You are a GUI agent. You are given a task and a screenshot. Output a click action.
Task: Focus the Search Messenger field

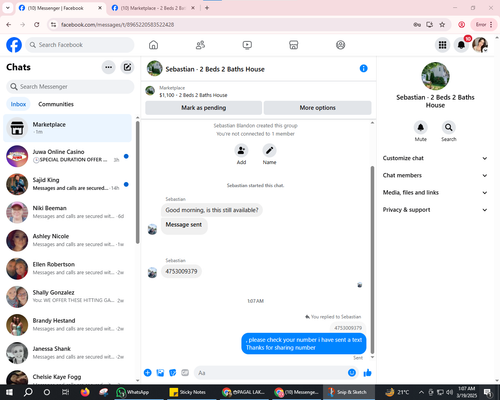[x=70, y=87]
